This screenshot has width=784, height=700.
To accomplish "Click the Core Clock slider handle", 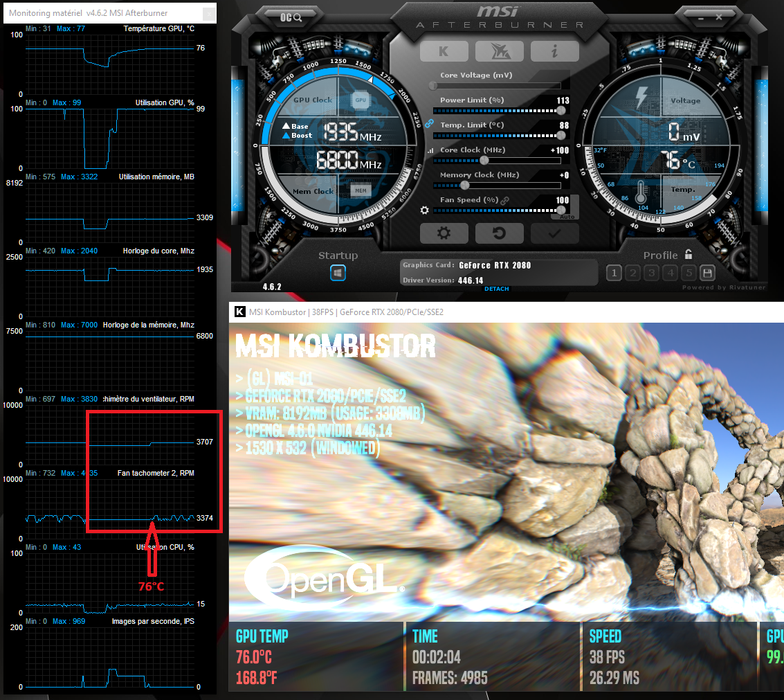I will 484,160.
